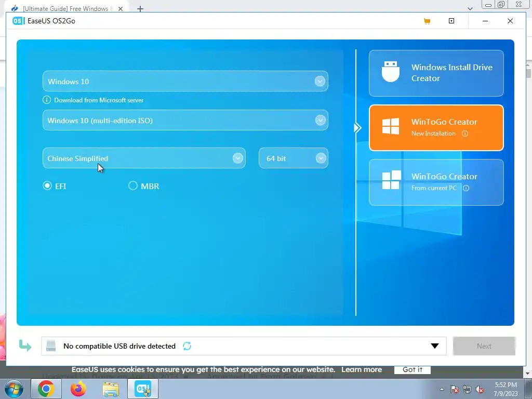This screenshot has width=532, height=399.
Task: Show hidden system tray icons
Action: coord(442,389)
